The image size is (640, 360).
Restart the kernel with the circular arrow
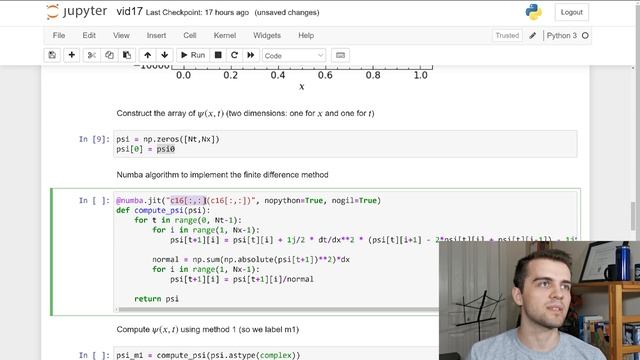click(234, 55)
